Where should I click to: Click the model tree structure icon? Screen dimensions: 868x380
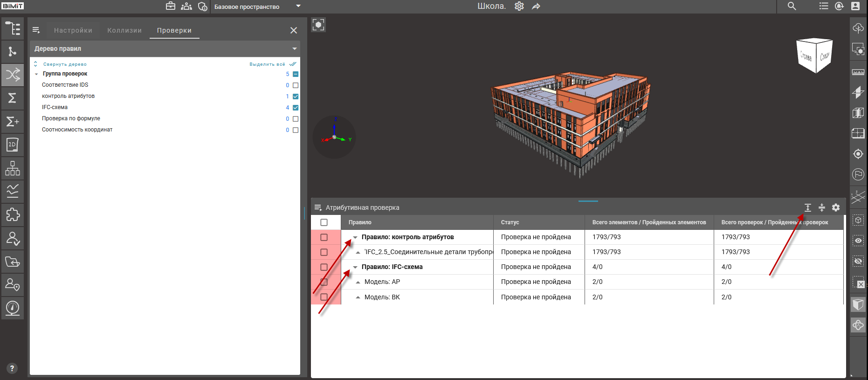[13, 28]
